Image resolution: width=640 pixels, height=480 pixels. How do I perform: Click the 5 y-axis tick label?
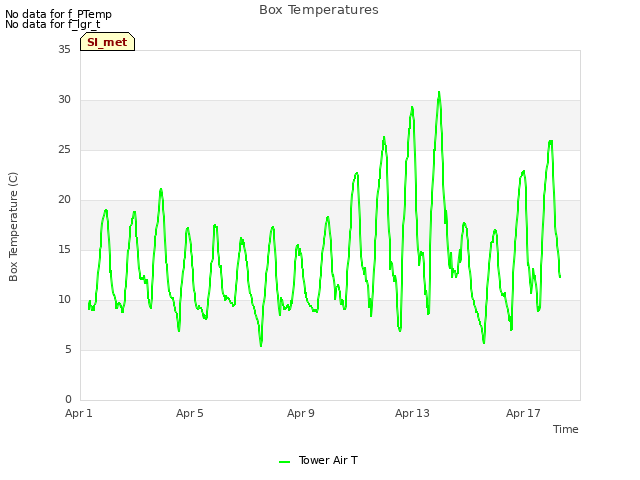click(x=68, y=349)
